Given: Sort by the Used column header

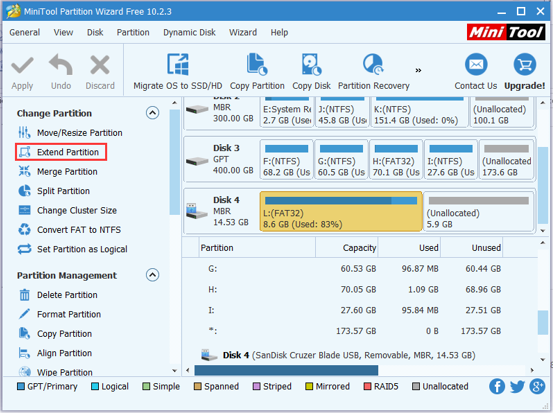Looking at the screenshot, I should (409, 248).
